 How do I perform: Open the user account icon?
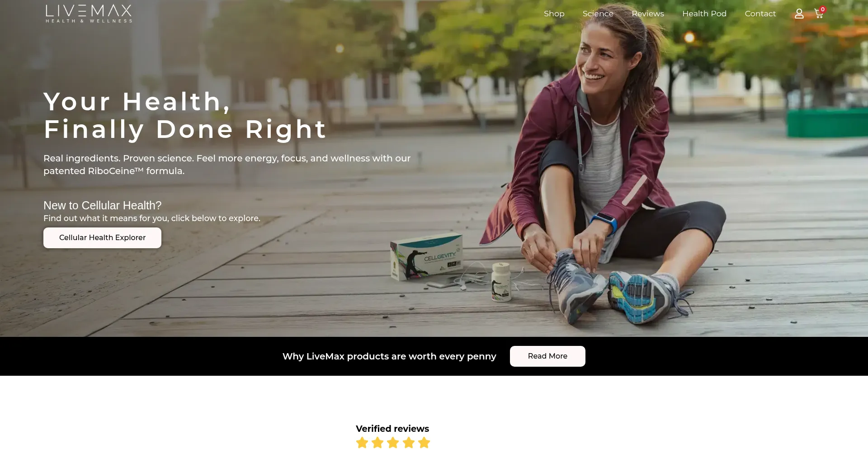pos(799,14)
